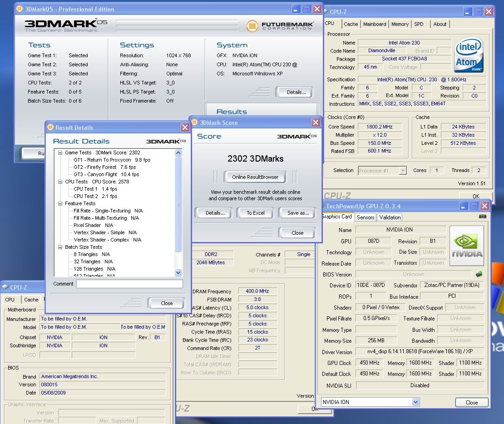Screen dimensions: 504x424
Task: Click Close in the Result Details dialog
Action: click(167, 303)
